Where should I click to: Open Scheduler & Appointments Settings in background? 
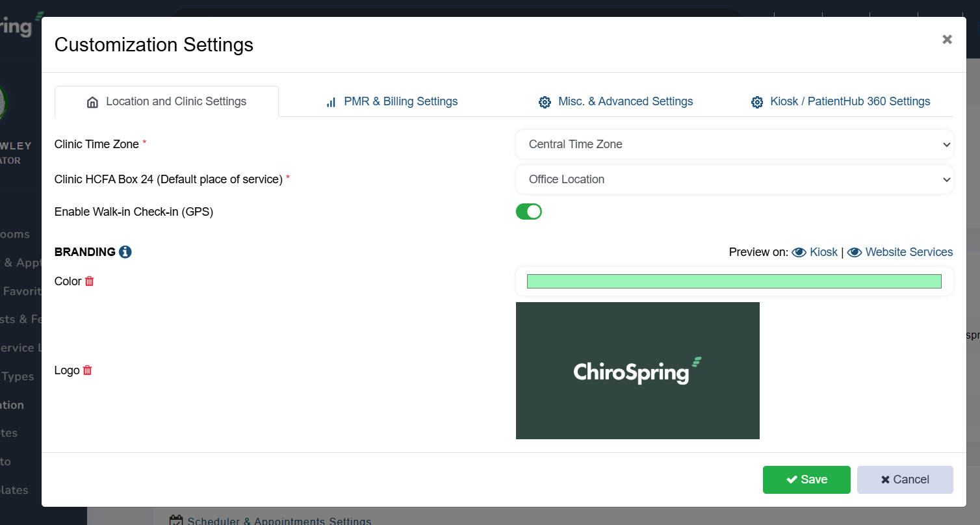pyautogui.click(x=279, y=520)
